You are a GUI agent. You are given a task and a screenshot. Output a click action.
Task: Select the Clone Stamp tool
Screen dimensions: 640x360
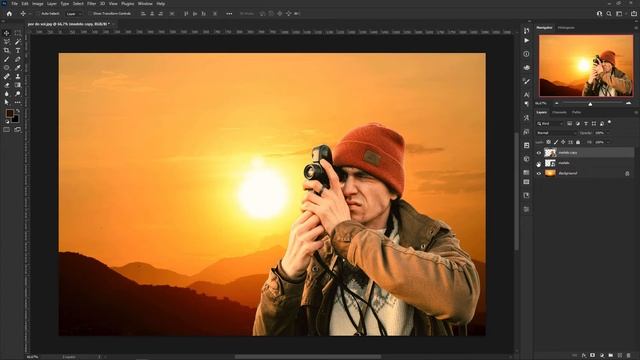(x=18, y=76)
